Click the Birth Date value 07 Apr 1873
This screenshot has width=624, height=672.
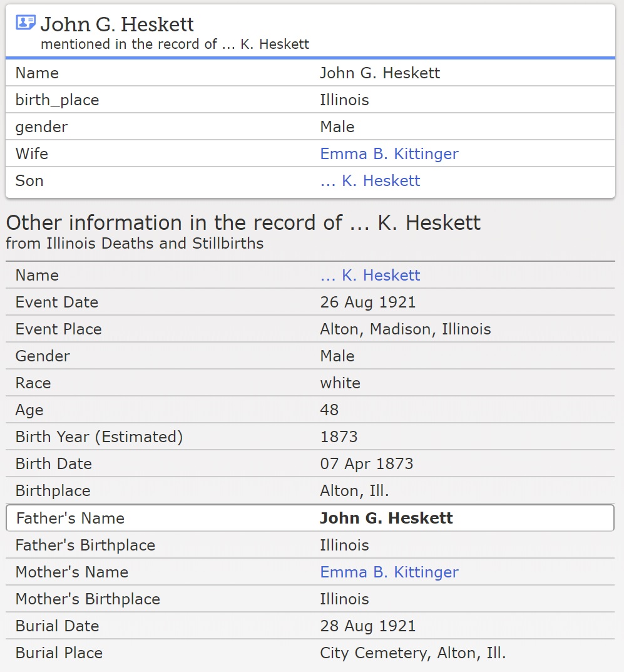pos(366,463)
